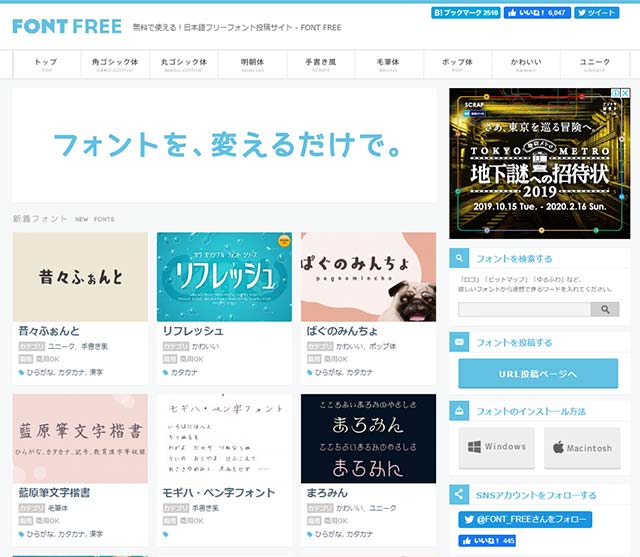Click the URL投稿ページへ button
Screen dimensions: 640x557
[538, 374]
